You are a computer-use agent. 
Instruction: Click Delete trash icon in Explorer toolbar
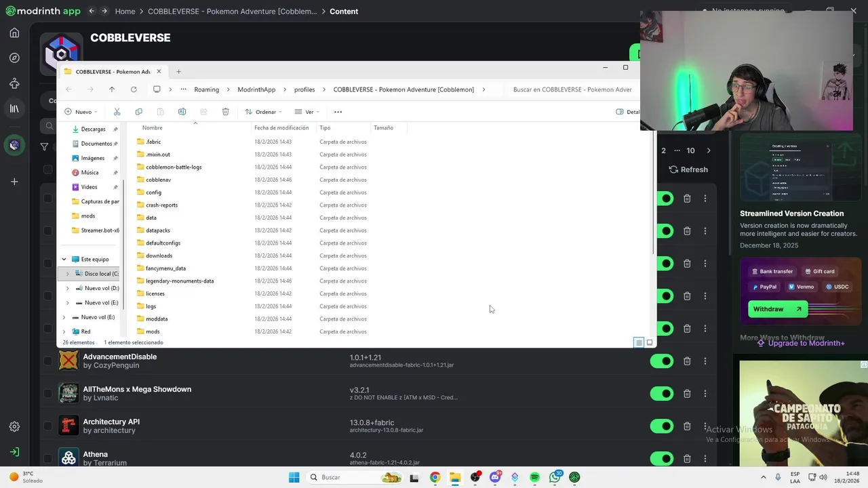pyautogui.click(x=225, y=112)
